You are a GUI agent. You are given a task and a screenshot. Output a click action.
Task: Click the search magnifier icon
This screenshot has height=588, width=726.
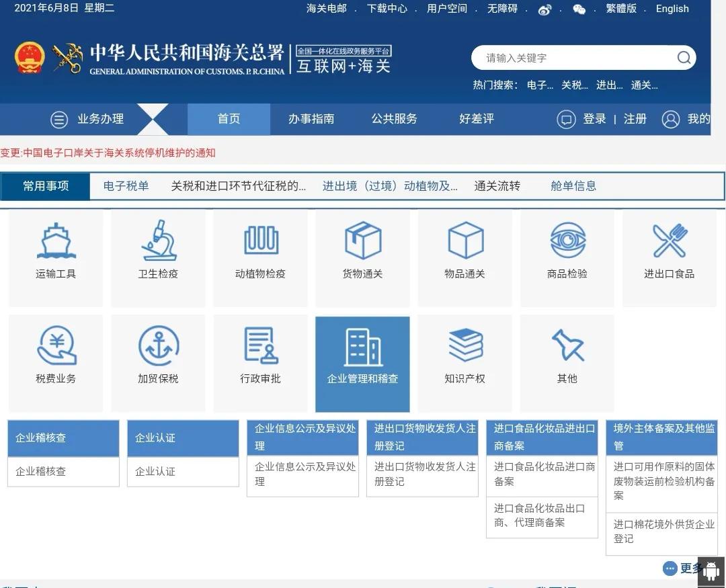pos(684,57)
